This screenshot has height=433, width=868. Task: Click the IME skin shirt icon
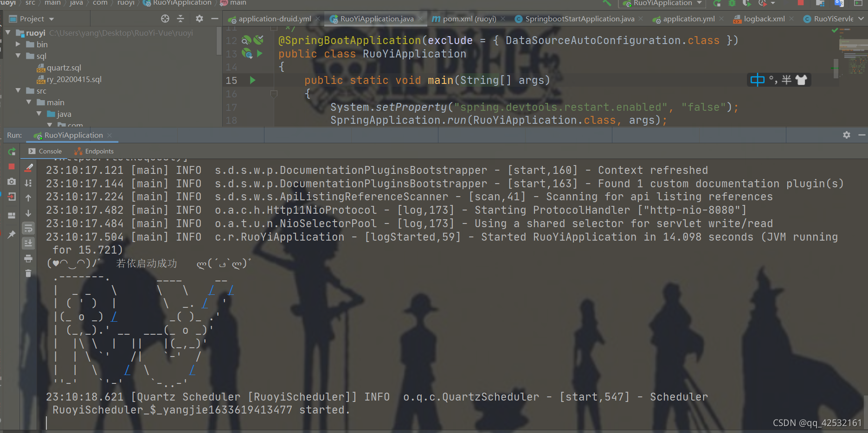click(x=801, y=80)
